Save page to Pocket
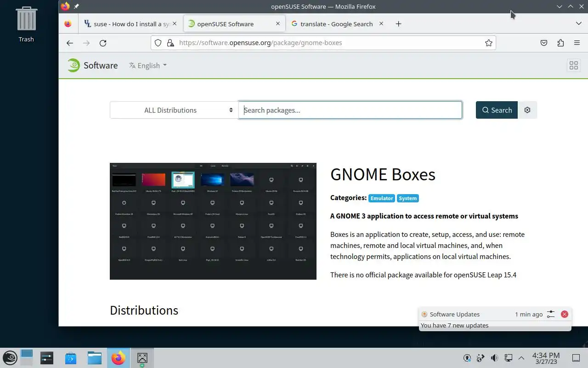 coord(544,43)
